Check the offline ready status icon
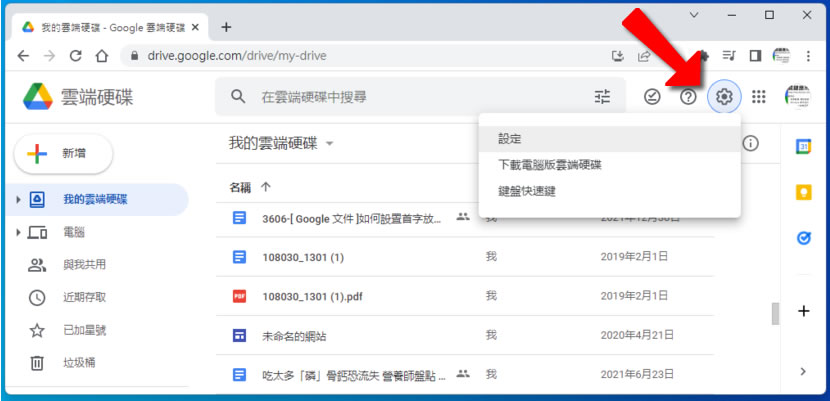 (x=652, y=97)
